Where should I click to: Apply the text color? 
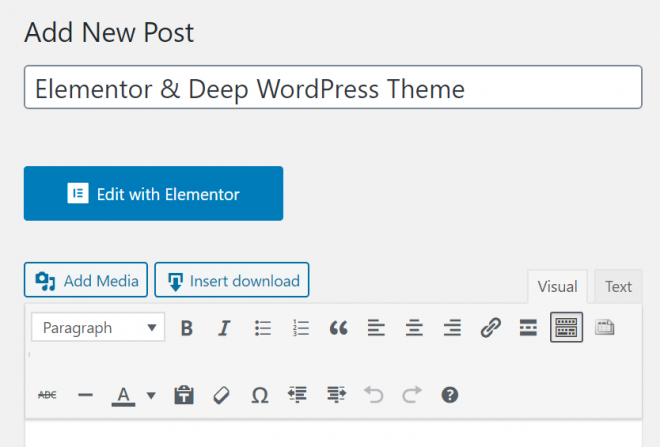point(123,396)
